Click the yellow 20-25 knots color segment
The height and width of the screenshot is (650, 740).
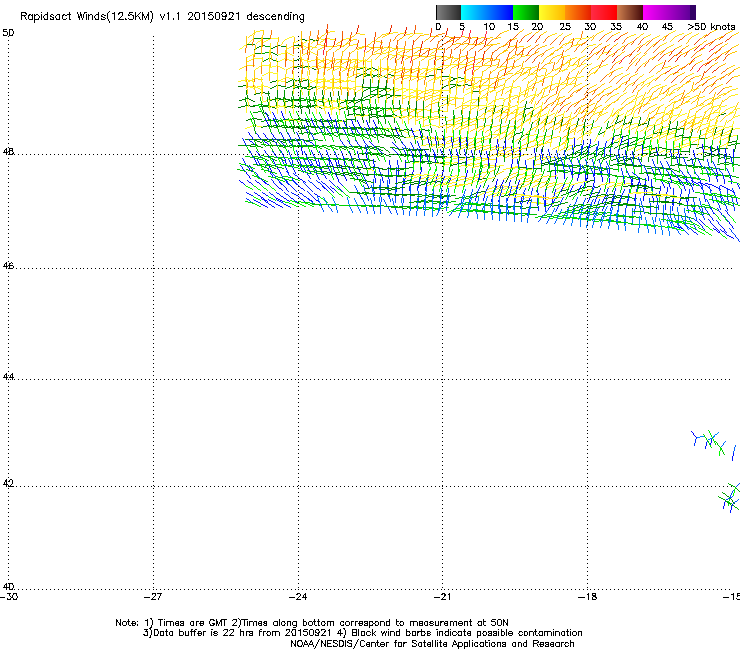(552, 12)
